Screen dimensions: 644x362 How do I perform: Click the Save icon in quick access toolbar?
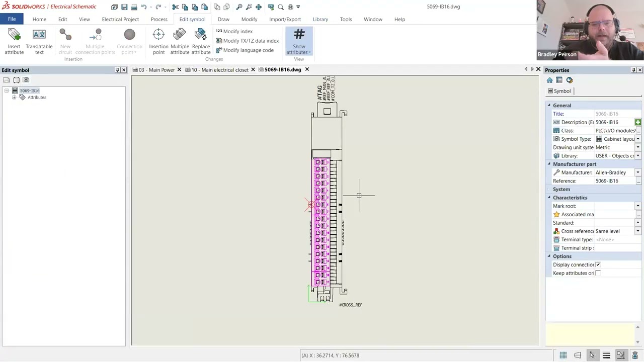point(124,7)
